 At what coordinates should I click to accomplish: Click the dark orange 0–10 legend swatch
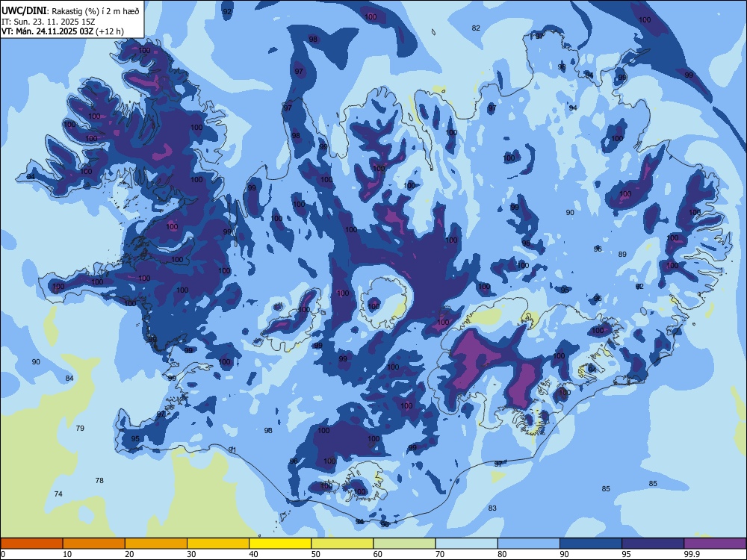tap(31, 544)
